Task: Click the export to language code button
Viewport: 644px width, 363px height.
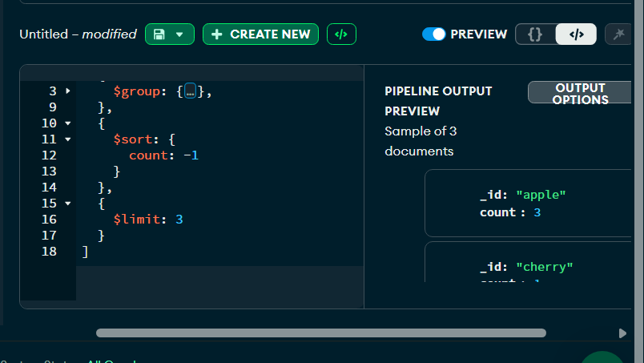Action: [341, 34]
